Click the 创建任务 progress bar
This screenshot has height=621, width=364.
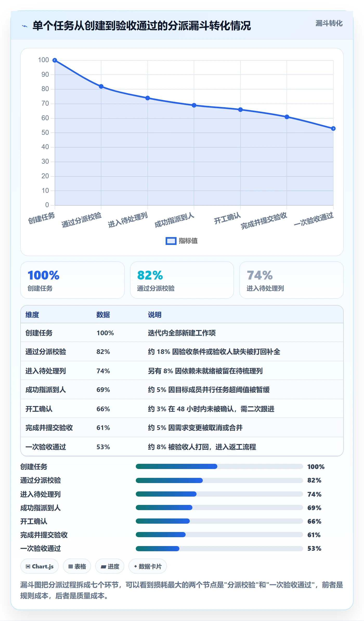coord(219,466)
